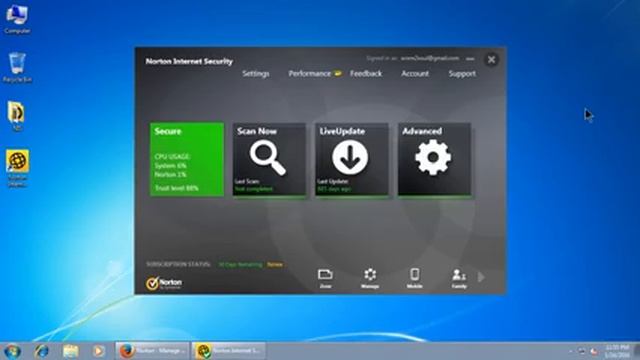Click the Norton logo in the window

coord(164,283)
